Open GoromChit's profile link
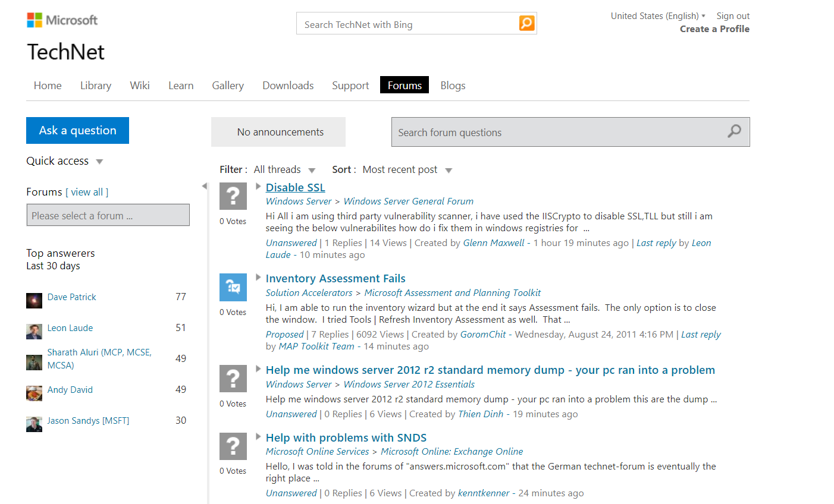834x504 pixels. tap(483, 335)
